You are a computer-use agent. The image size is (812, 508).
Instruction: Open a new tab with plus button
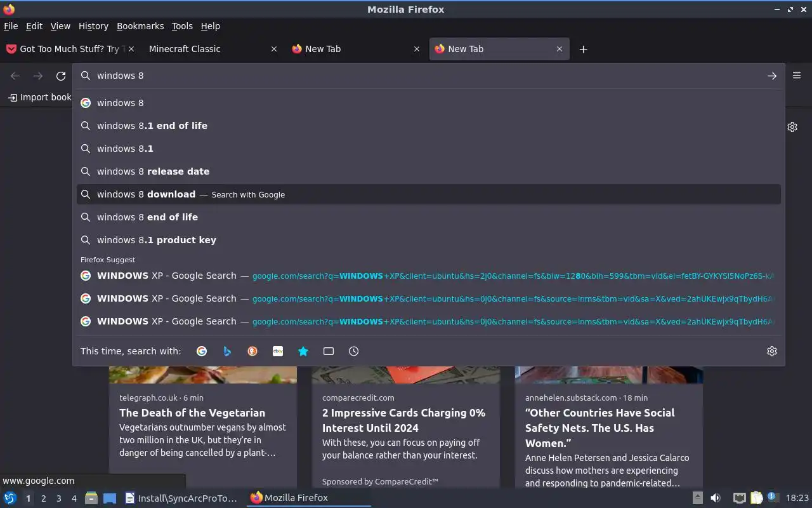(583, 49)
